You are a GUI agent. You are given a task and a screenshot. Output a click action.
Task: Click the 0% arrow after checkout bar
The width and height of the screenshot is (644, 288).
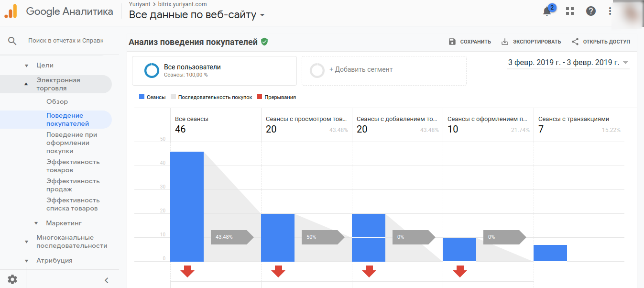[505, 237]
